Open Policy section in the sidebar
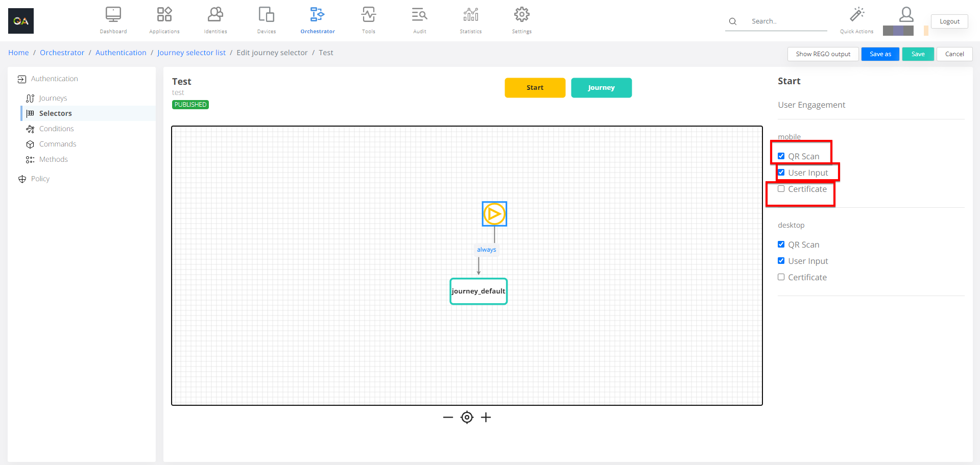This screenshot has width=980, height=465. tap(40, 179)
